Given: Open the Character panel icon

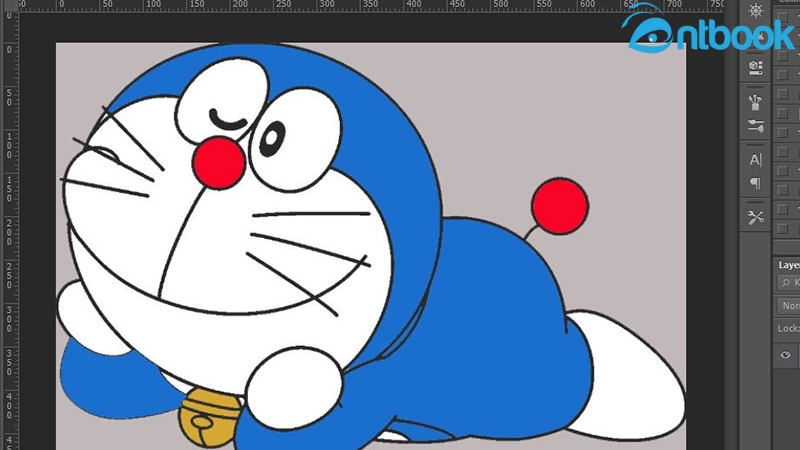Looking at the screenshot, I should (x=756, y=160).
